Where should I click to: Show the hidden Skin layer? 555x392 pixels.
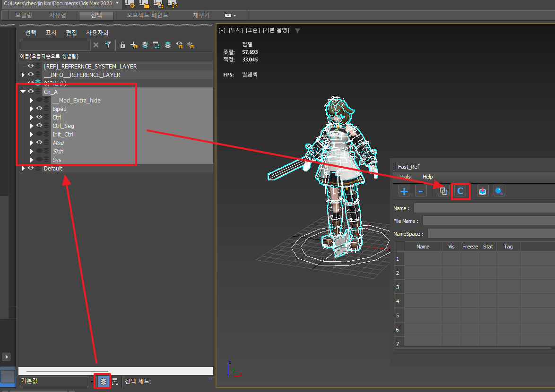tap(39, 151)
